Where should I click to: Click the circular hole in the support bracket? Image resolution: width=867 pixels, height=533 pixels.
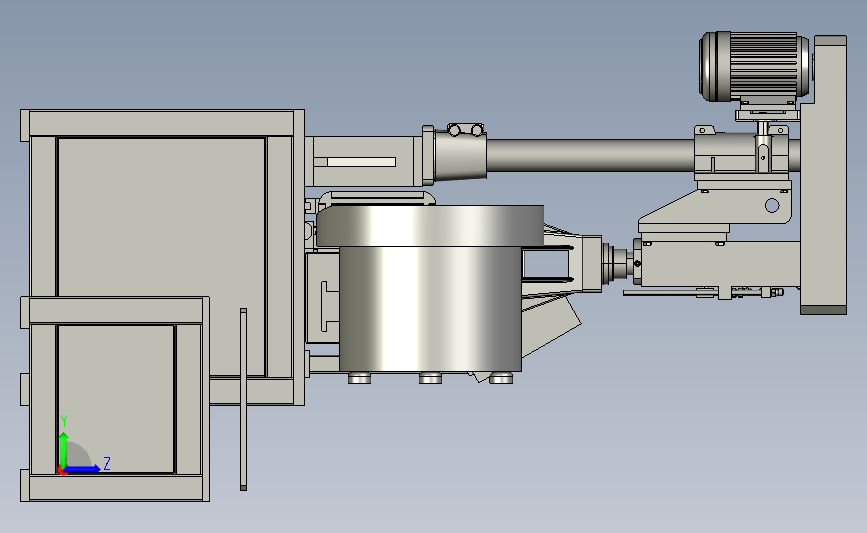click(772, 206)
